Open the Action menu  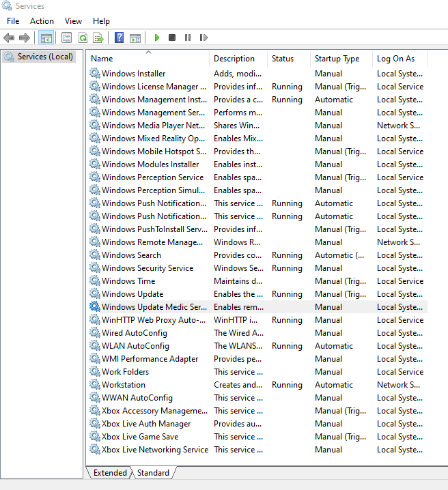42,21
